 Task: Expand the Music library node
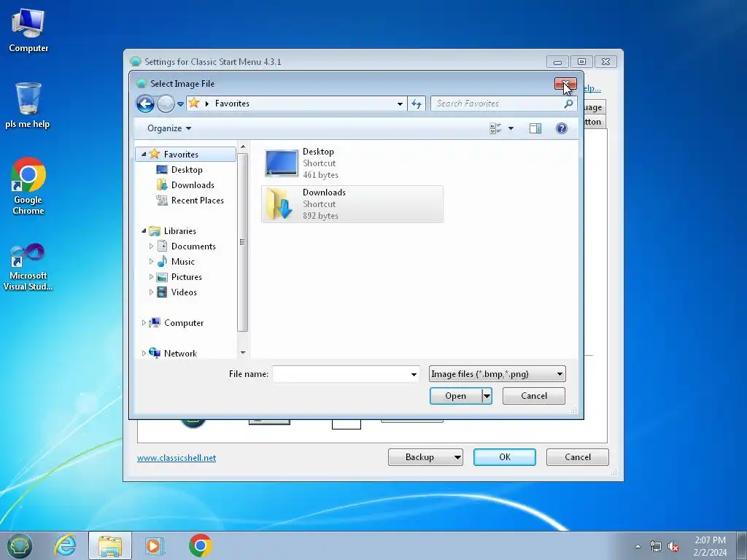[x=151, y=262]
